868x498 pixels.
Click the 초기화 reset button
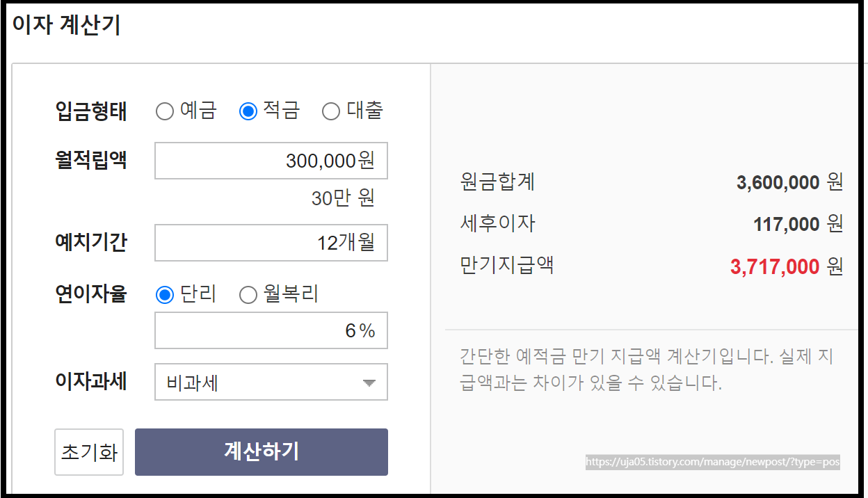[x=88, y=451]
